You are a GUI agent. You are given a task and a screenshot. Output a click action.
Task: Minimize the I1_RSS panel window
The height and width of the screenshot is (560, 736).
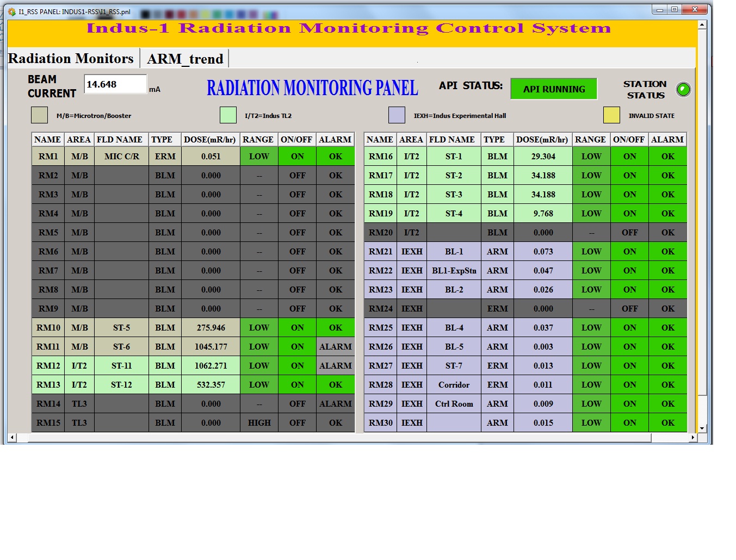click(660, 9)
